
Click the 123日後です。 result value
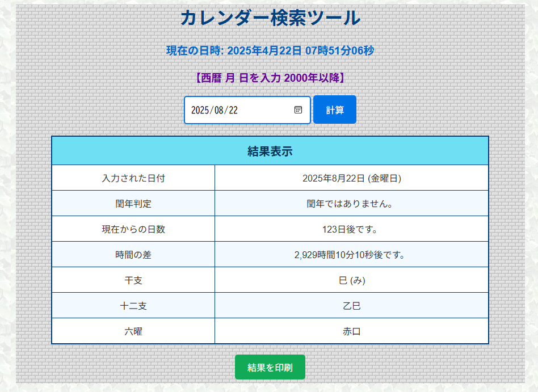point(351,229)
